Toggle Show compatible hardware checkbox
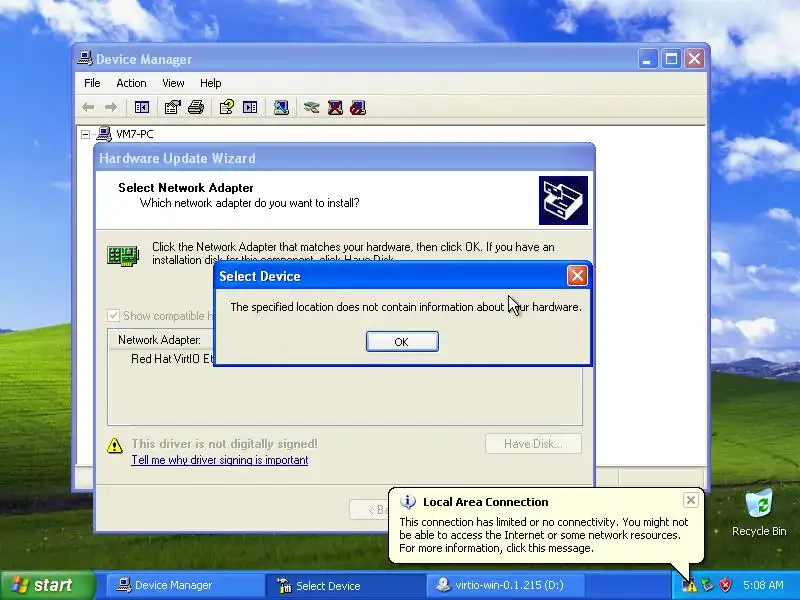 pos(113,315)
